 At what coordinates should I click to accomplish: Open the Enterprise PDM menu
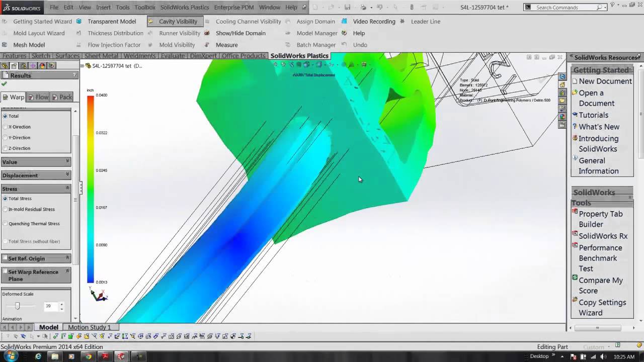point(234,8)
